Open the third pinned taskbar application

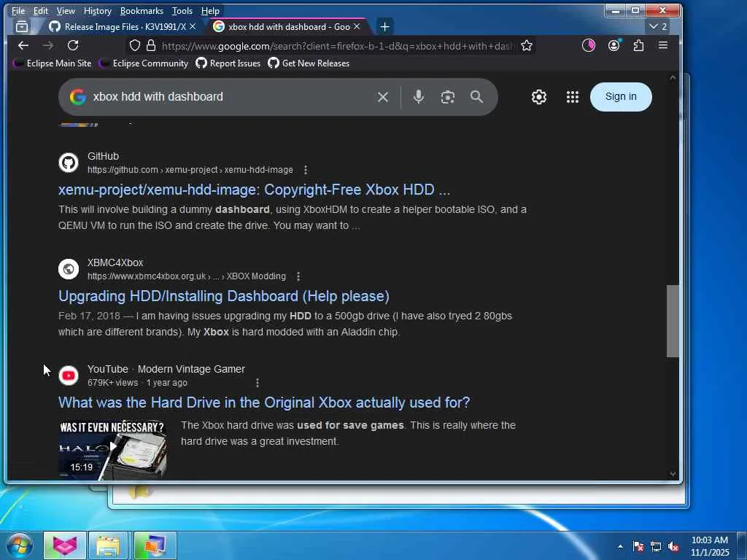tap(155, 545)
